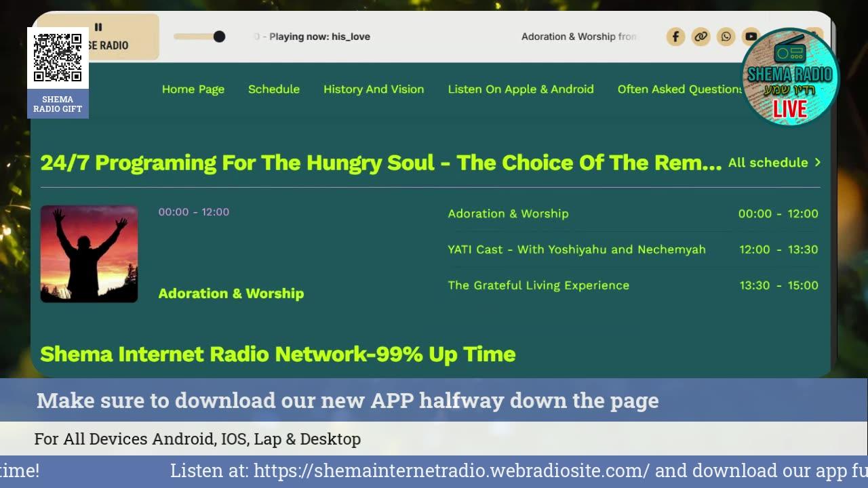Adjust the volume slider knob
This screenshot has height=488, width=868.
click(x=219, y=37)
